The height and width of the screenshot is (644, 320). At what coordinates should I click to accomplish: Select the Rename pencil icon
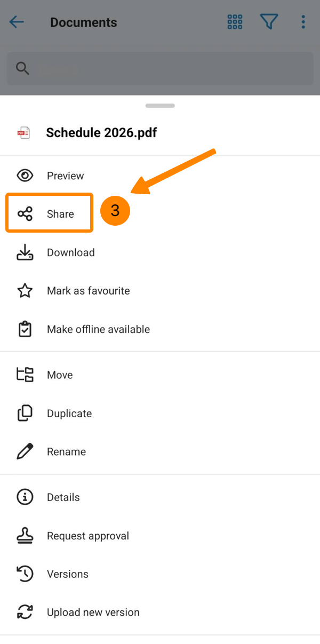tap(25, 452)
